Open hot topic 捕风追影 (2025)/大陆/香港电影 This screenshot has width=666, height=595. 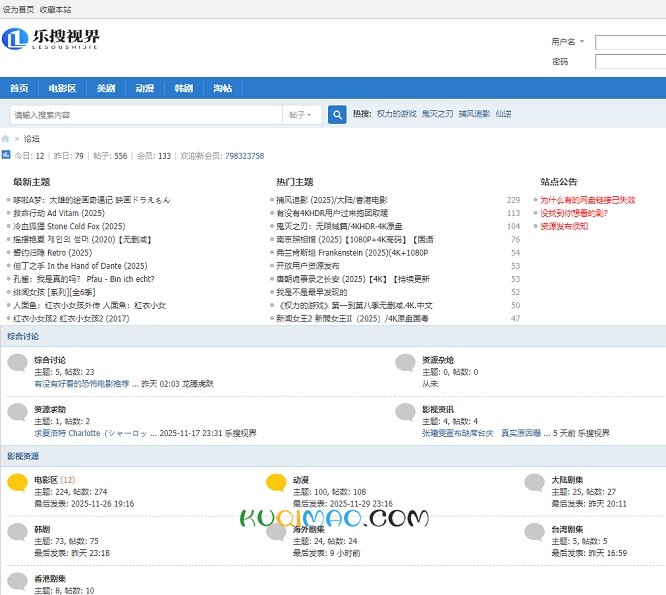coord(332,200)
